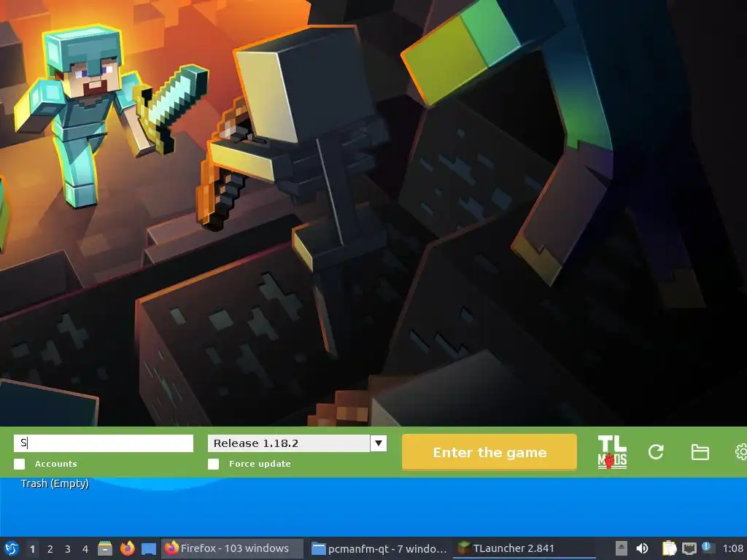Toggle the Accounts checkbox
This screenshot has height=560, width=747.
(x=20, y=464)
